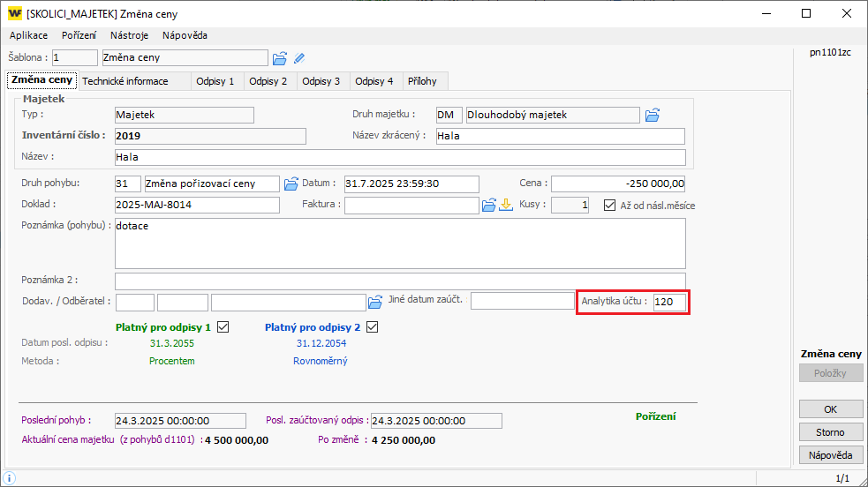Click the WF application logo icon

[x=15, y=13]
